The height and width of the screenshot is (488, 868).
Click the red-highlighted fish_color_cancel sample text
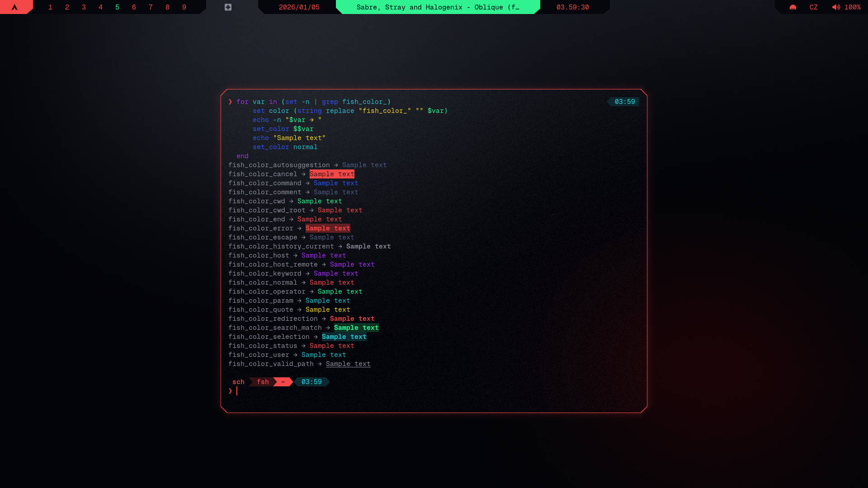coord(331,174)
